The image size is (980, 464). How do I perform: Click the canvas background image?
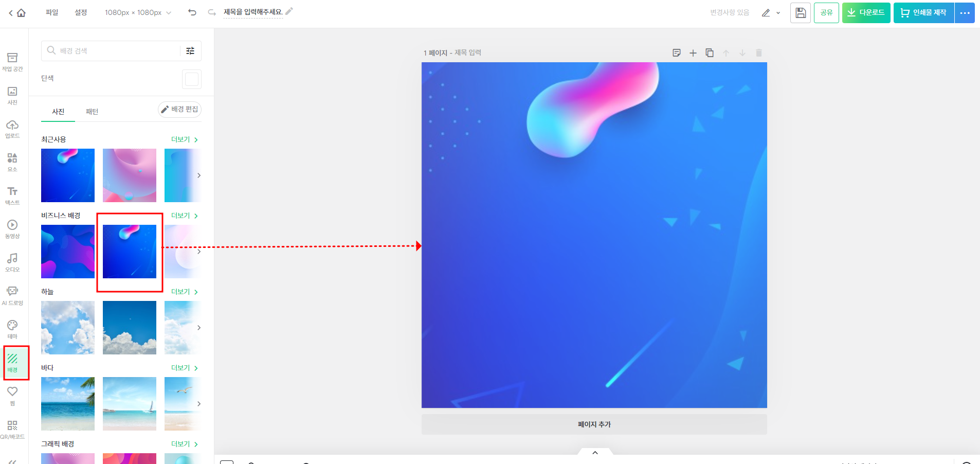pos(594,235)
